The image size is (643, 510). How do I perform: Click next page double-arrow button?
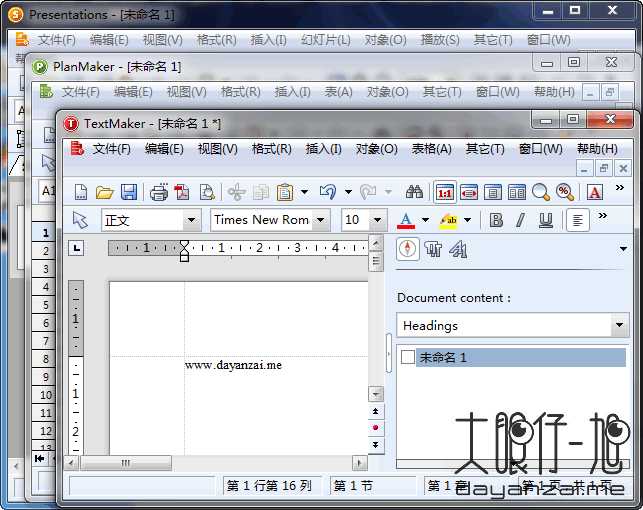pos(376,444)
